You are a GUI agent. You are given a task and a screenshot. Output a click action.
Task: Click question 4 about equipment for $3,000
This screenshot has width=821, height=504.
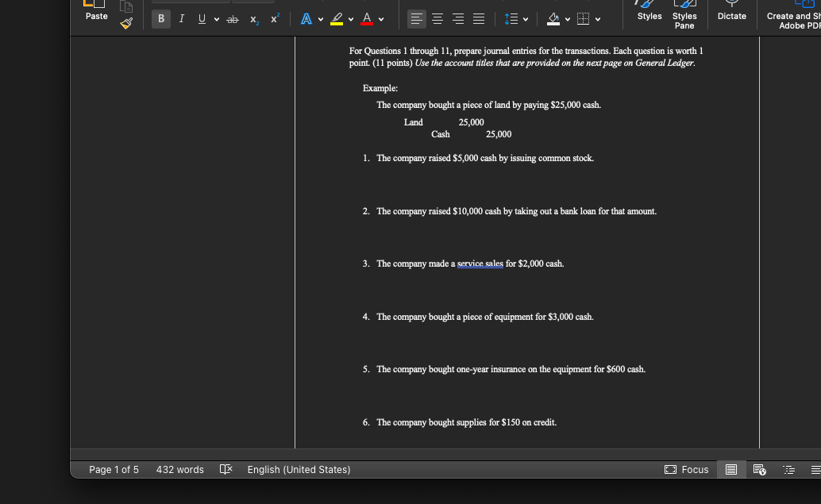tap(485, 317)
